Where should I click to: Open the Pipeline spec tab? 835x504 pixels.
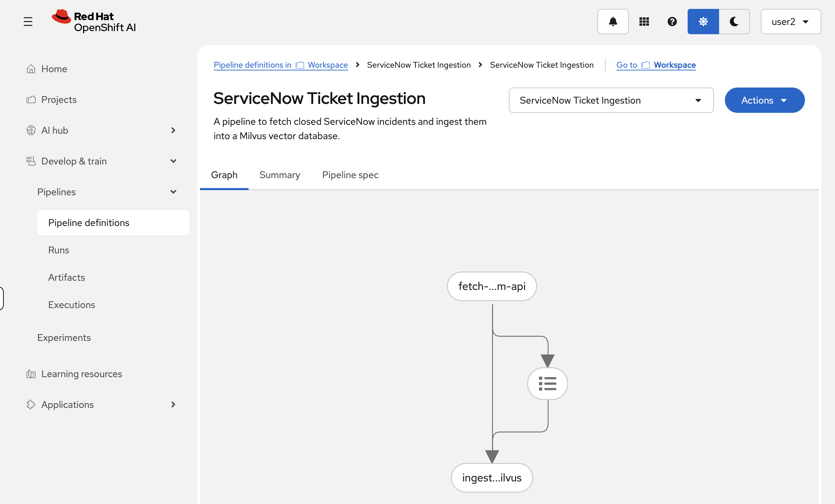pyautogui.click(x=350, y=175)
